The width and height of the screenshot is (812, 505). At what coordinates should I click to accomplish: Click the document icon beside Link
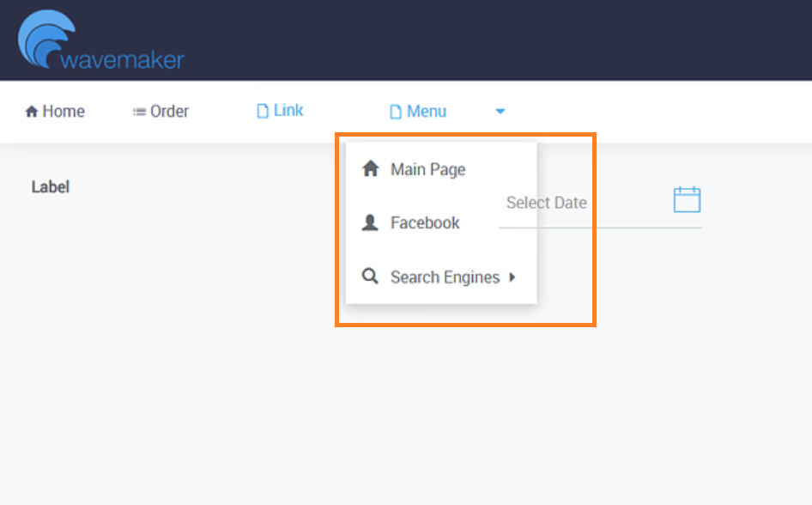tap(263, 111)
